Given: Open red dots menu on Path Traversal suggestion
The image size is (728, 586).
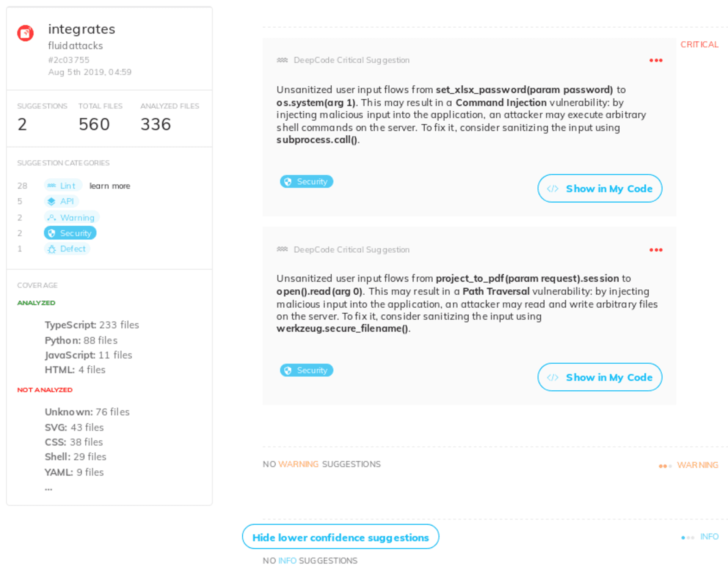Looking at the screenshot, I should (x=656, y=250).
